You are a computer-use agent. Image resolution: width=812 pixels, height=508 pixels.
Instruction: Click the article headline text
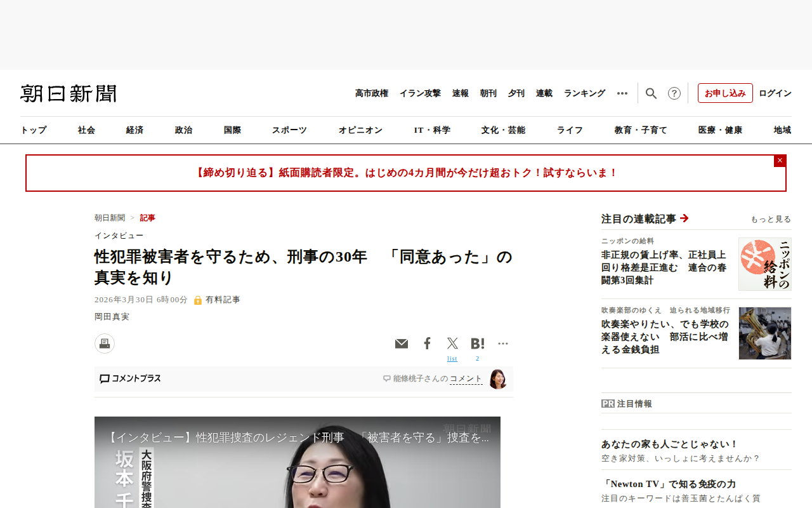[303, 267]
